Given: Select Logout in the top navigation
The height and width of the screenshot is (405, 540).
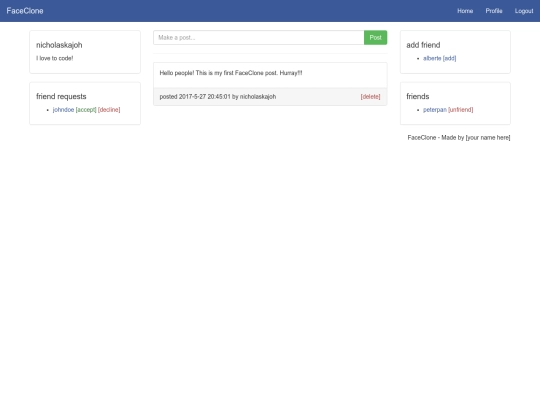Looking at the screenshot, I should 524,11.
